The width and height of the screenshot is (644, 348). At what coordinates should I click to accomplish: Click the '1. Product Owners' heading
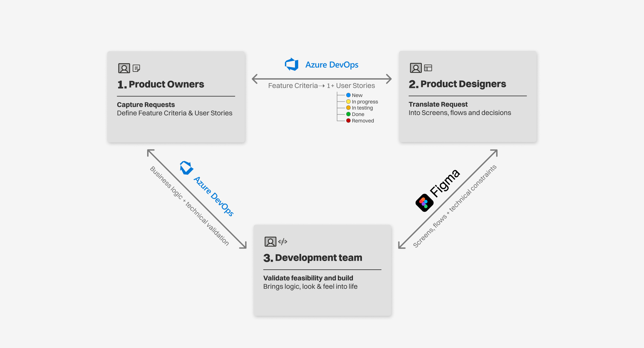click(x=161, y=84)
